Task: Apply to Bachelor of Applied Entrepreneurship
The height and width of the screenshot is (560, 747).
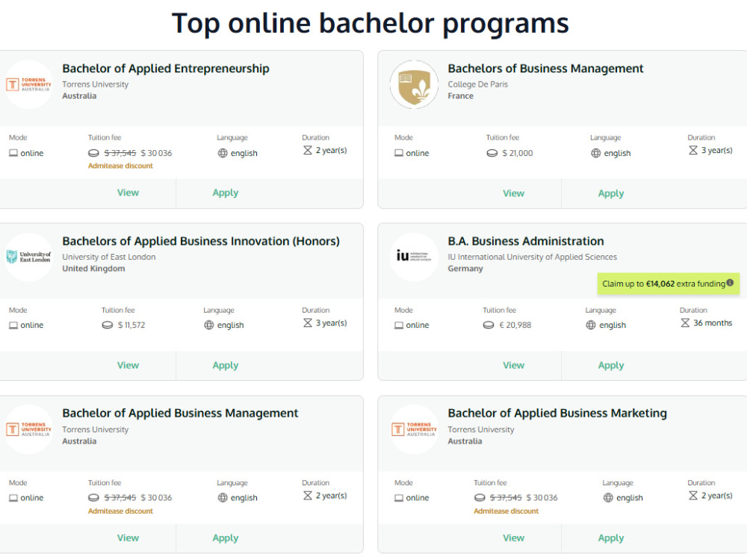Action: pyautogui.click(x=226, y=193)
